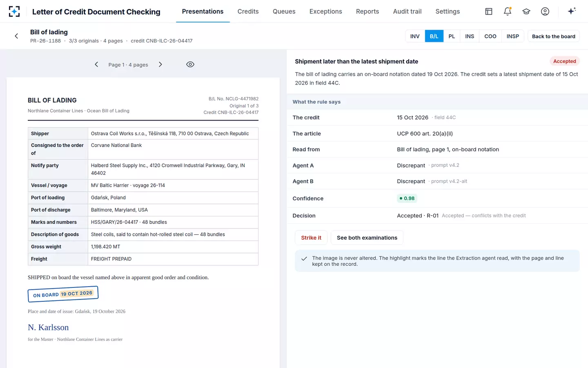588x368 pixels.
Task: Select the INV document button
Action: [x=415, y=36]
